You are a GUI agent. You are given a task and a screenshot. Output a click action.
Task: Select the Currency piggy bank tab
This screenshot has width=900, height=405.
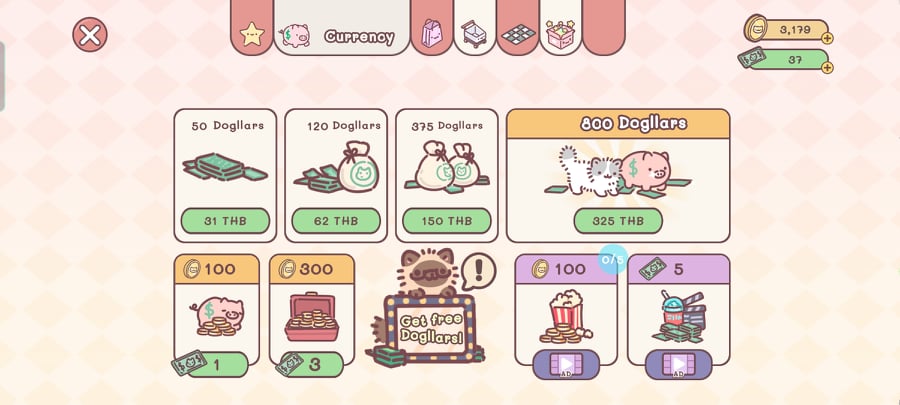pos(342,28)
